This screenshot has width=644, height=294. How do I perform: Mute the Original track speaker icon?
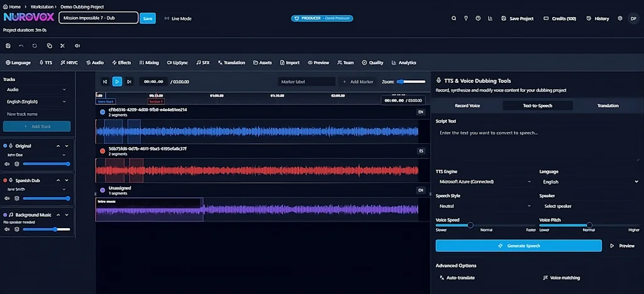(x=7, y=164)
